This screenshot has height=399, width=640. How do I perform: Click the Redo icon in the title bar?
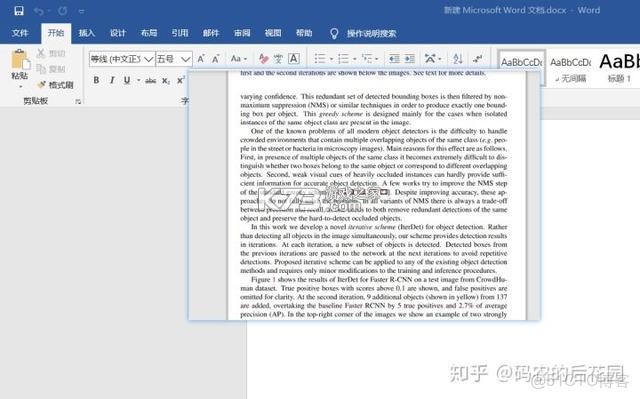62,11
